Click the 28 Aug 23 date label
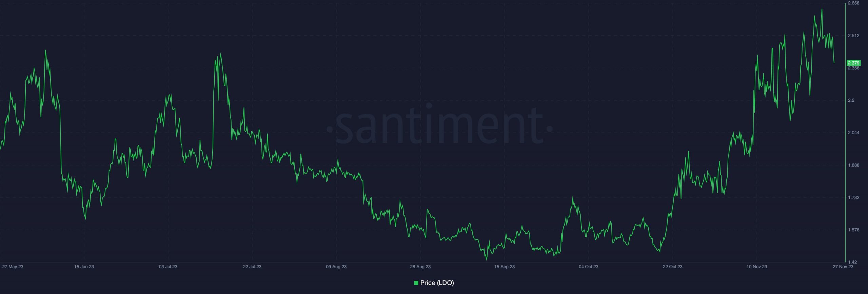868x294 pixels. (x=420, y=267)
